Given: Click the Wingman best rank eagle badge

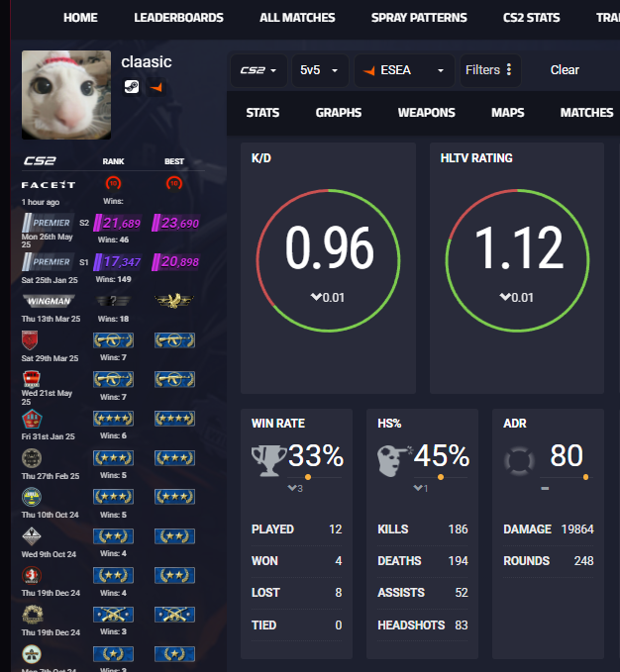Looking at the screenshot, I should (x=174, y=301).
